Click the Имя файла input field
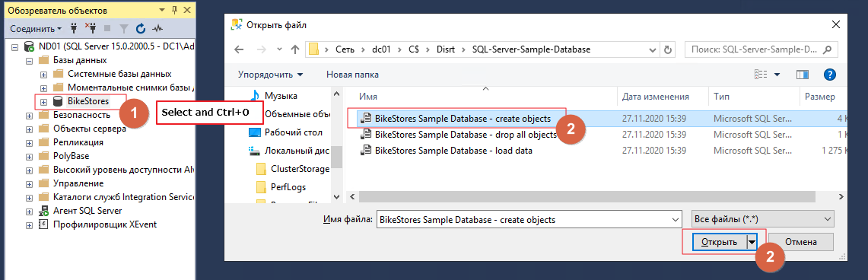 coord(529,220)
